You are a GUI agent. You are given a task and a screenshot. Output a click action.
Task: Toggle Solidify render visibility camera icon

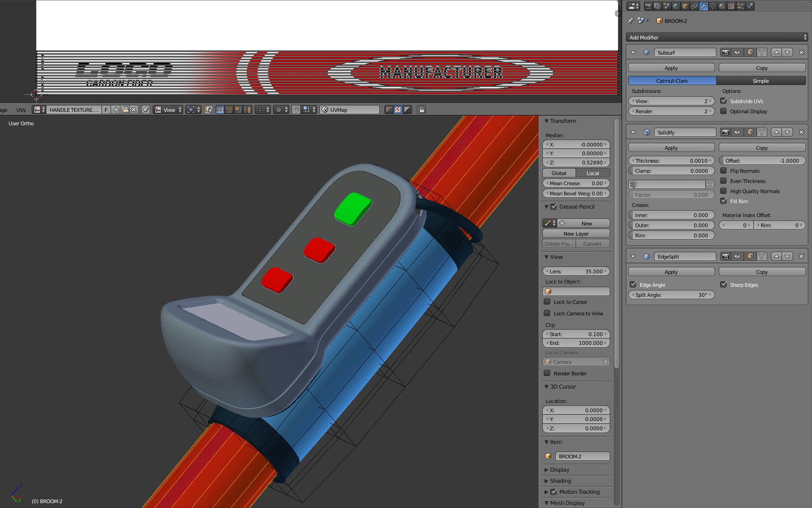coord(726,133)
